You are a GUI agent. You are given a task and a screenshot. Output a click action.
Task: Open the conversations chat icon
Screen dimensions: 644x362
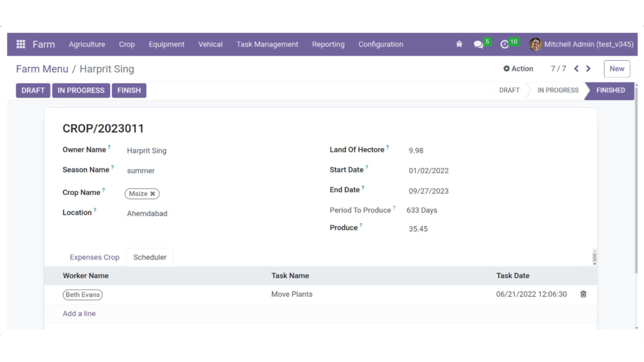coord(478,44)
